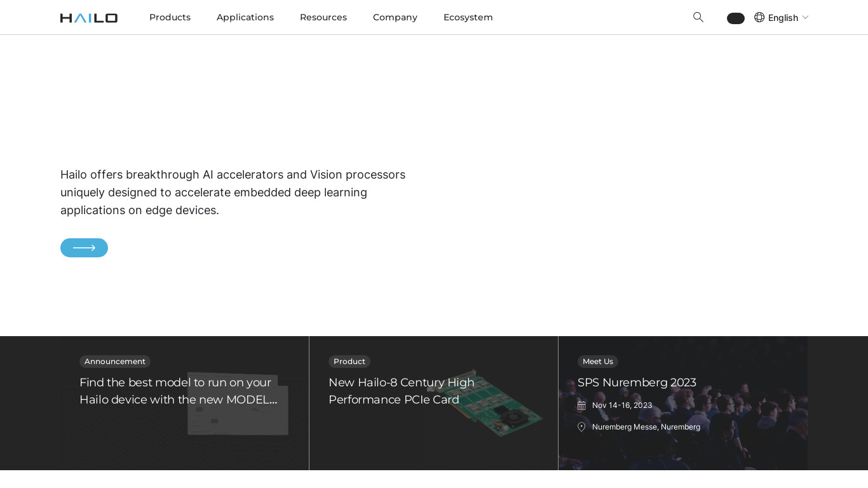
Task: Open the Products menu
Action: coord(170,17)
